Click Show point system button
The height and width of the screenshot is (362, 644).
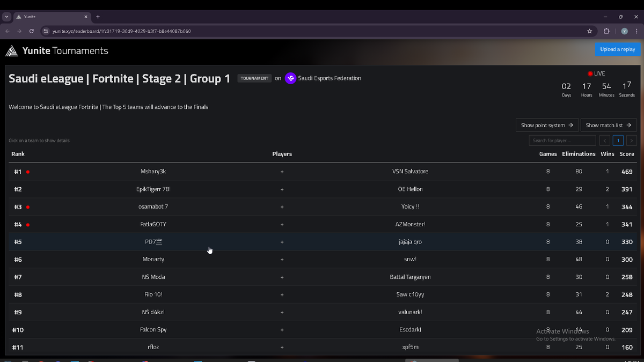[x=547, y=125]
